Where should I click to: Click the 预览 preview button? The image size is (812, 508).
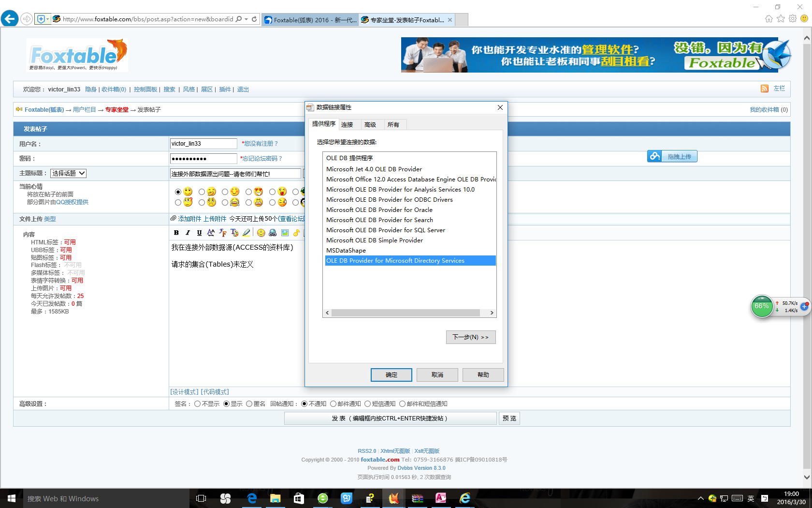pos(509,418)
